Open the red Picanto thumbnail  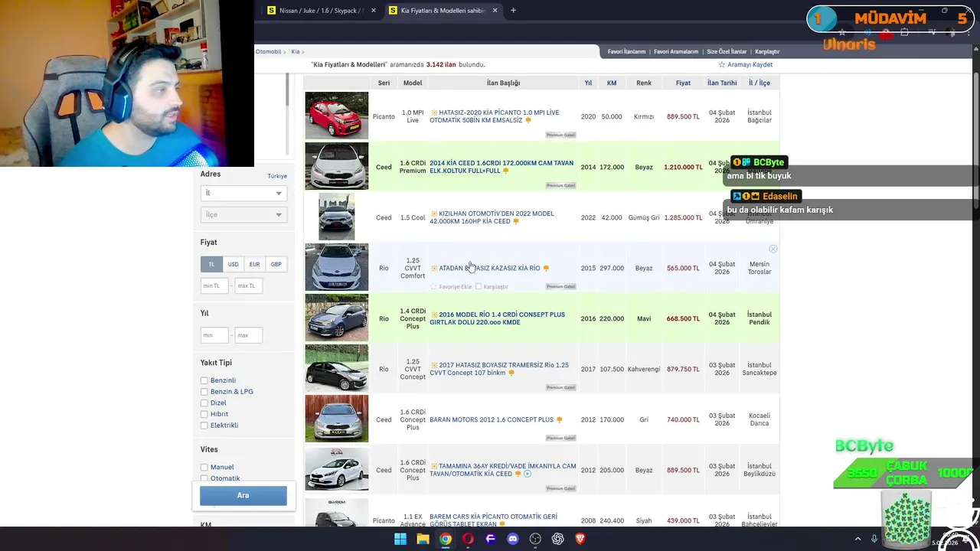click(337, 116)
